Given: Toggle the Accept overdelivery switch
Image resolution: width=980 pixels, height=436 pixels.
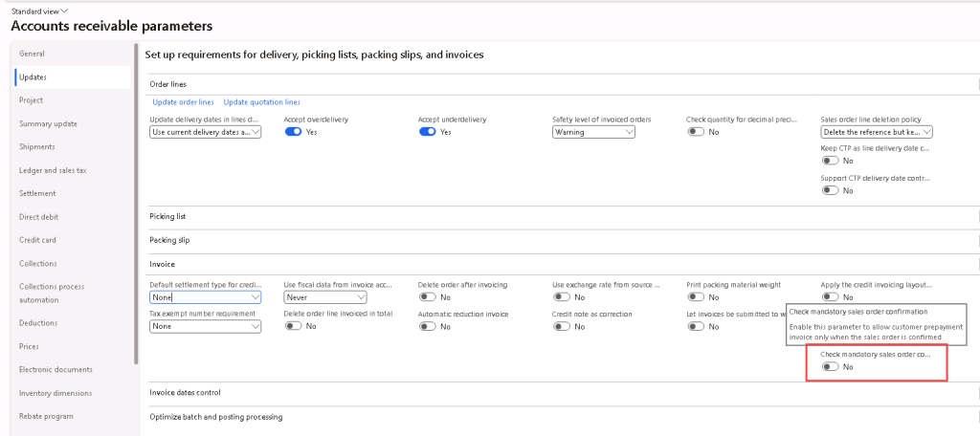Looking at the screenshot, I should pyautogui.click(x=293, y=132).
